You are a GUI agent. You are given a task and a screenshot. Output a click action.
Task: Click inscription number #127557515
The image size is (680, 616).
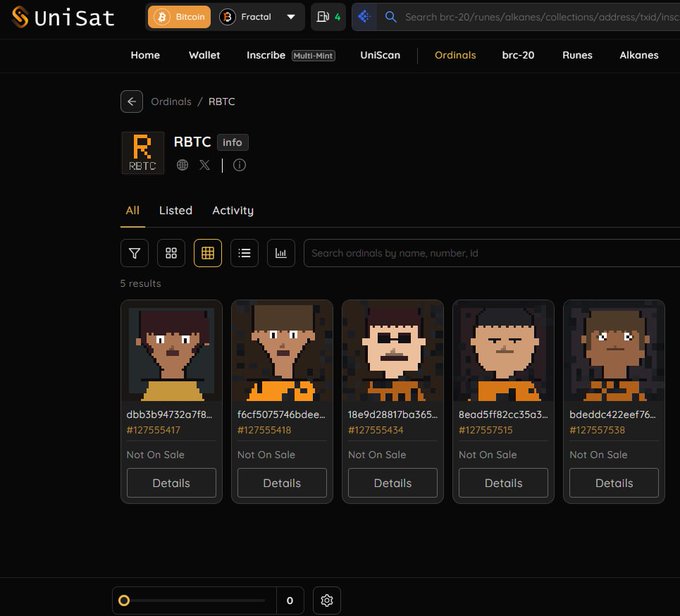point(485,430)
